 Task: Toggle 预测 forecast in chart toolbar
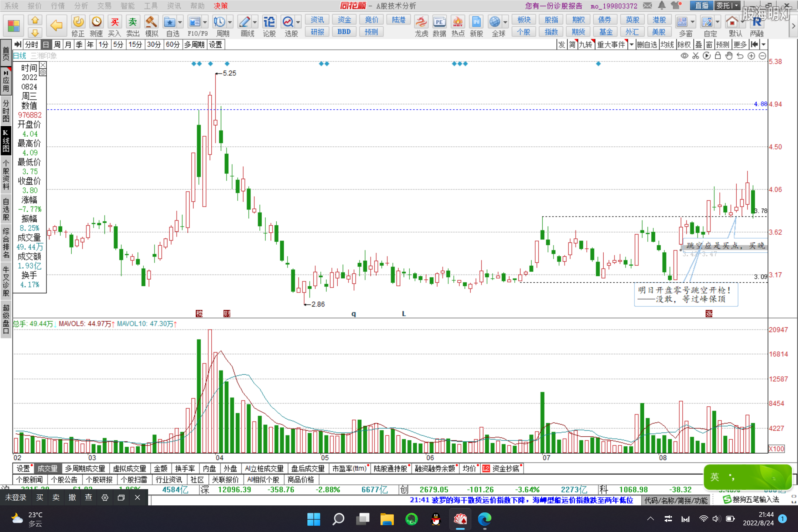click(723, 45)
